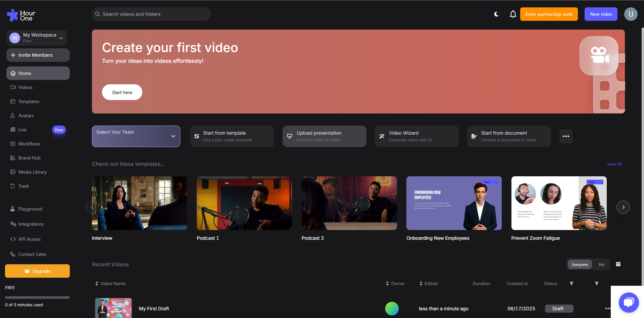Viewport: 644px width, 318px height.
Task: Browse the Media Library
Action: coord(32,172)
